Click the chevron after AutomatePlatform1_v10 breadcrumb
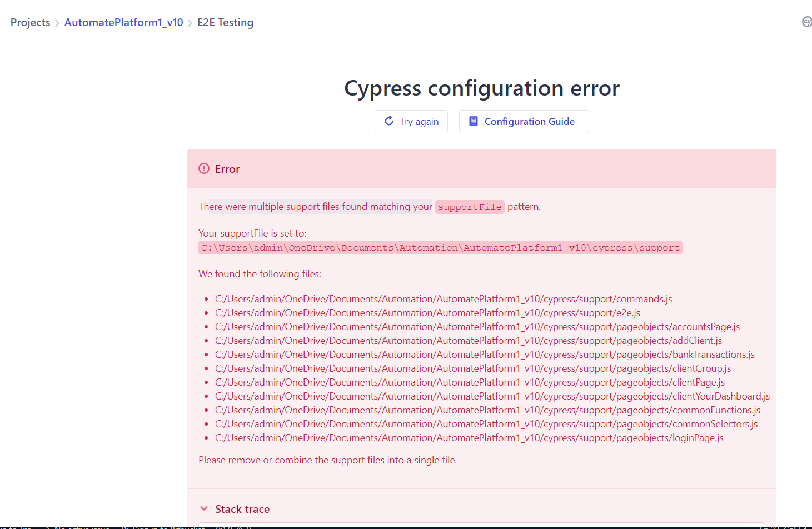 click(189, 23)
